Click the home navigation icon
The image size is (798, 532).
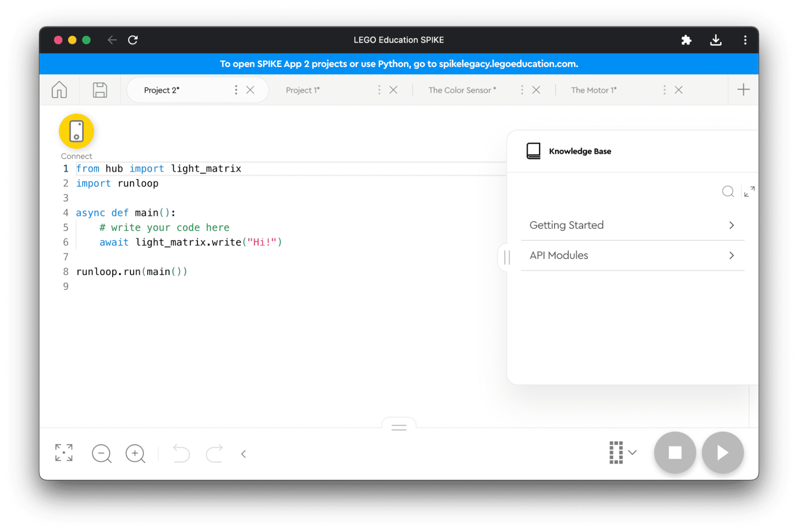pyautogui.click(x=59, y=90)
